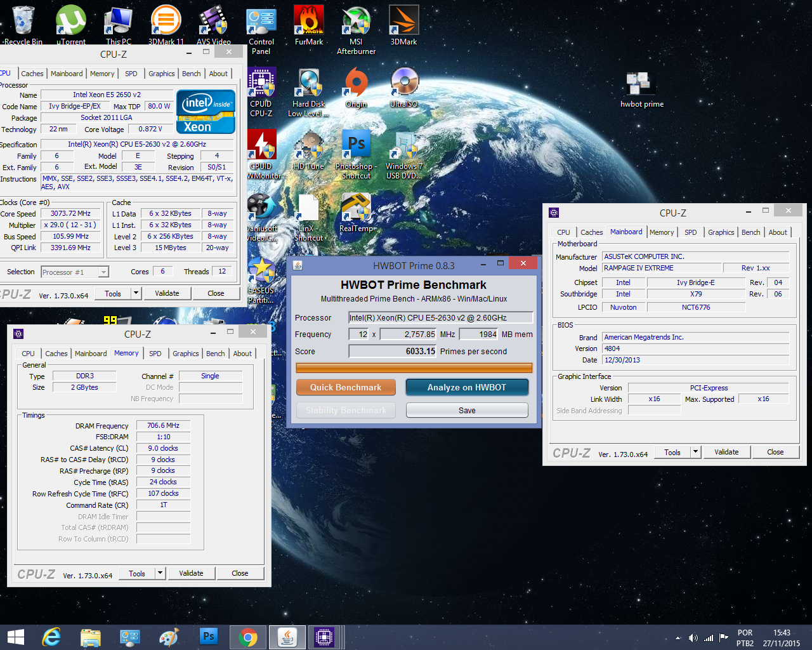Open CPUID HWMonitor desktop icon

pyautogui.click(x=263, y=154)
